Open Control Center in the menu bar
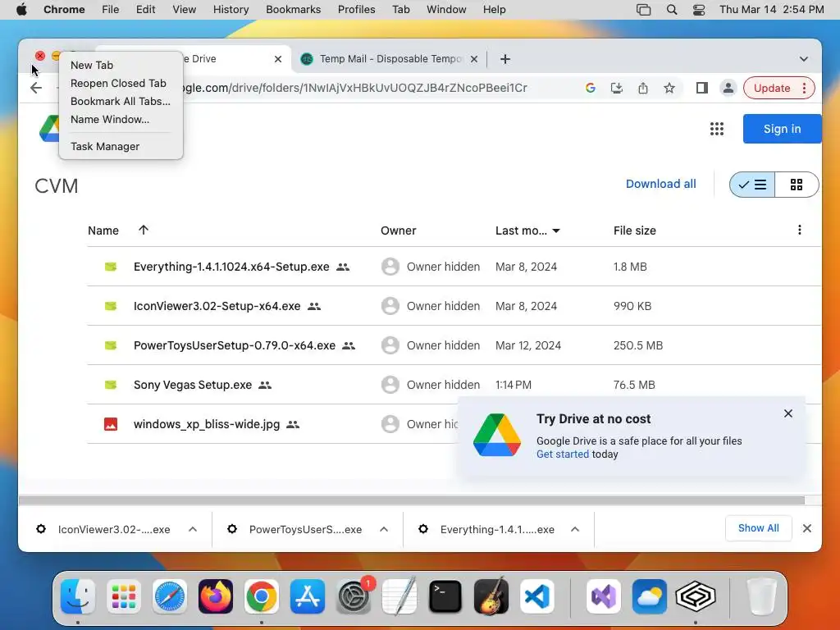840x630 pixels. 699,10
